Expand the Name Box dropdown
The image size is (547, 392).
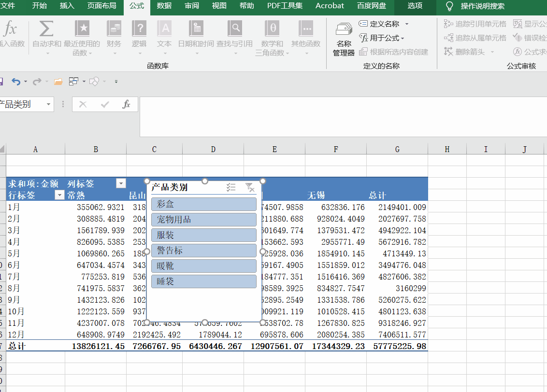click(48, 104)
